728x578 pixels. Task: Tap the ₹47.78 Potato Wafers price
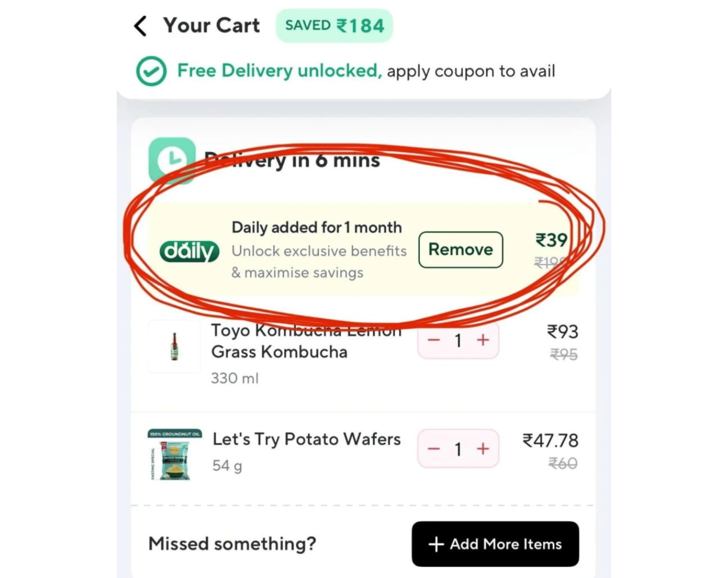click(x=550, y=440)
